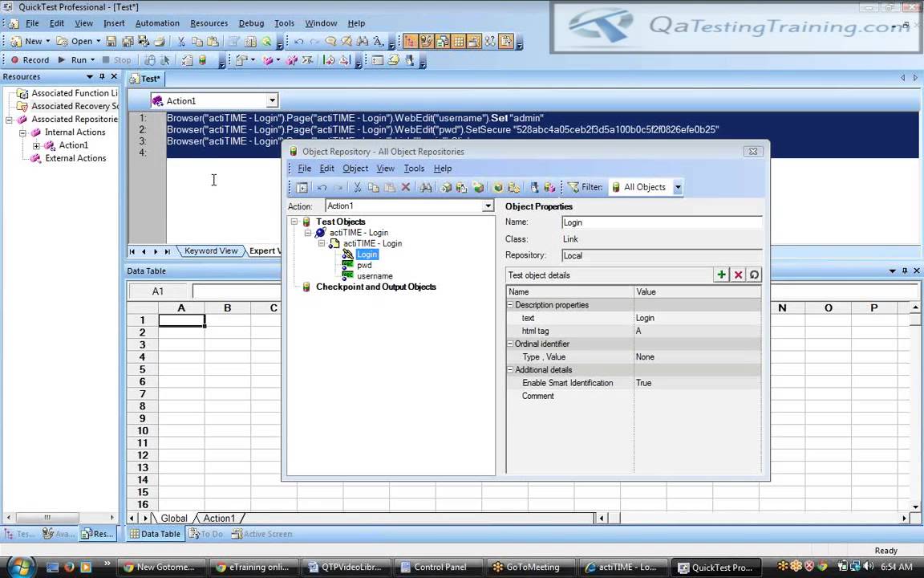
Task: Select the Global data table sheet
Action: click(174, 518)
